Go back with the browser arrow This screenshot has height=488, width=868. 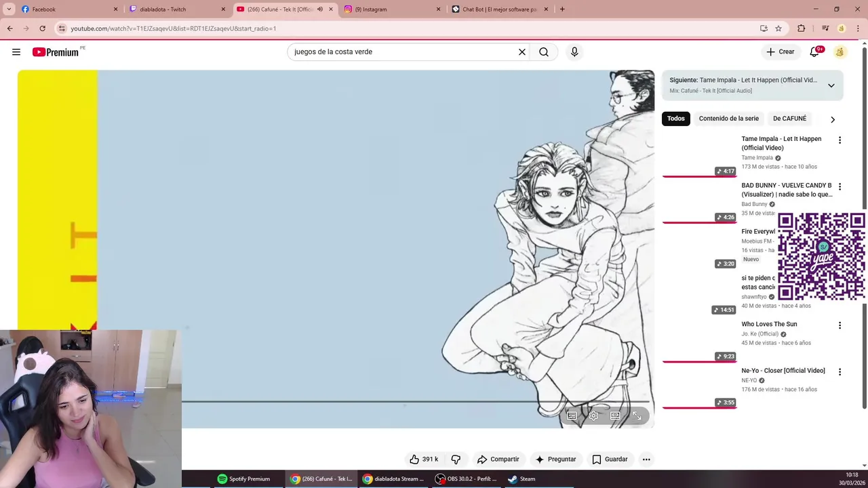click(x=9, y=28)
